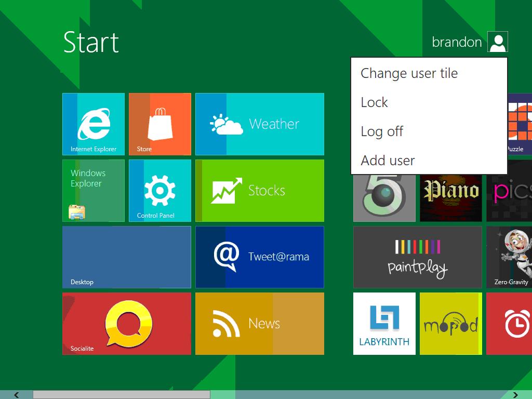Click the Change user tile option
The image size is (532, 399).
coord(409,73)
